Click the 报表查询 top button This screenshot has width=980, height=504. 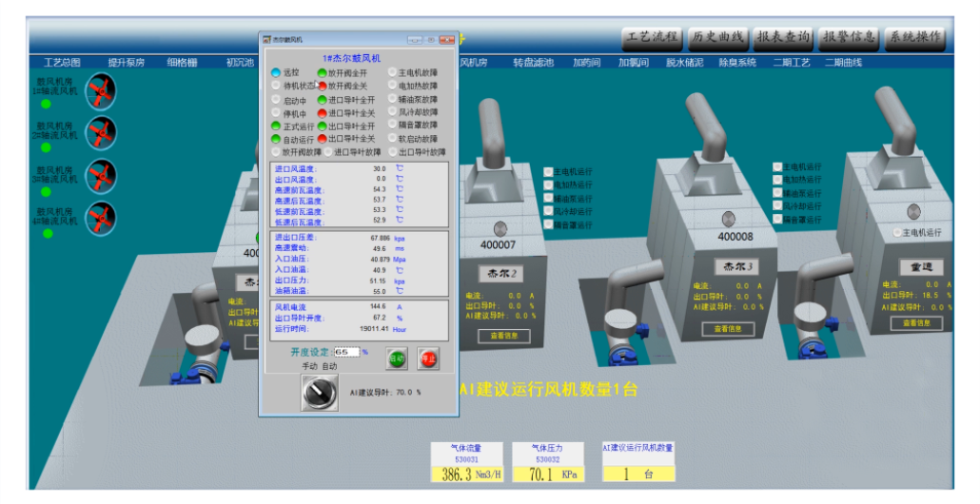pos(783,37)
